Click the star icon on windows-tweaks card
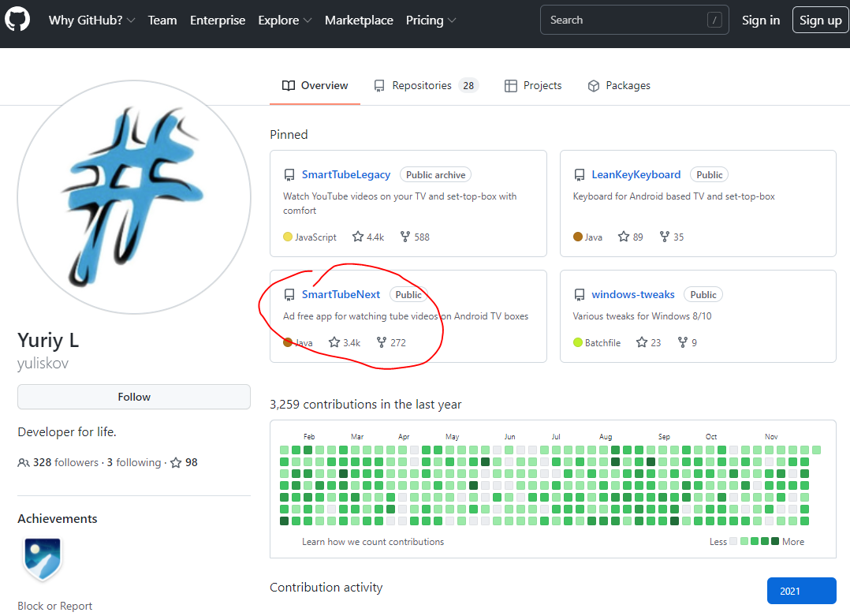 [x=642, y=342]
